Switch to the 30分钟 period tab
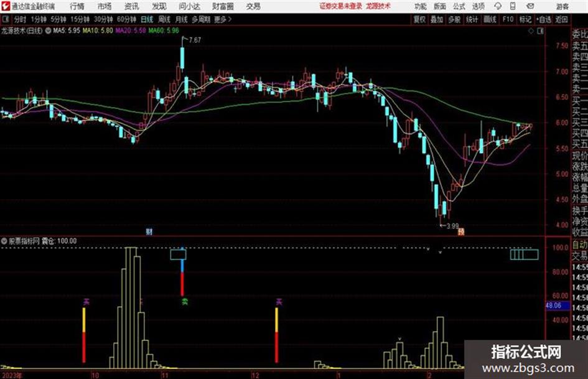 103,19
